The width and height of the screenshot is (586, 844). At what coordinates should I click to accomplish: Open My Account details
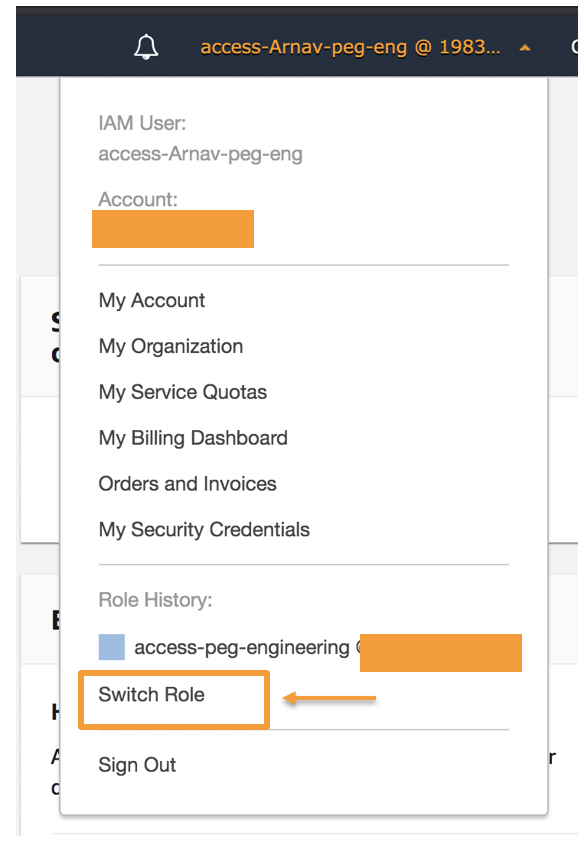151,300
